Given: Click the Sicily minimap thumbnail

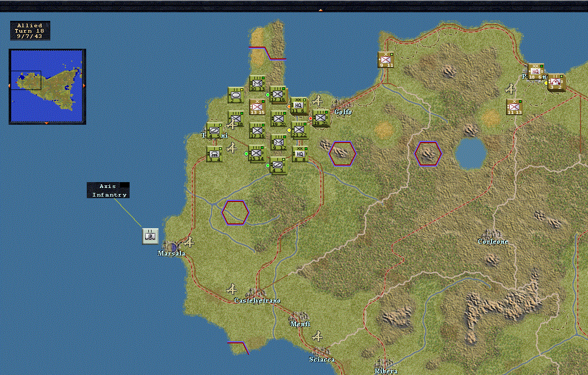Looking at the screenshot, I should [x=47, y=86].
